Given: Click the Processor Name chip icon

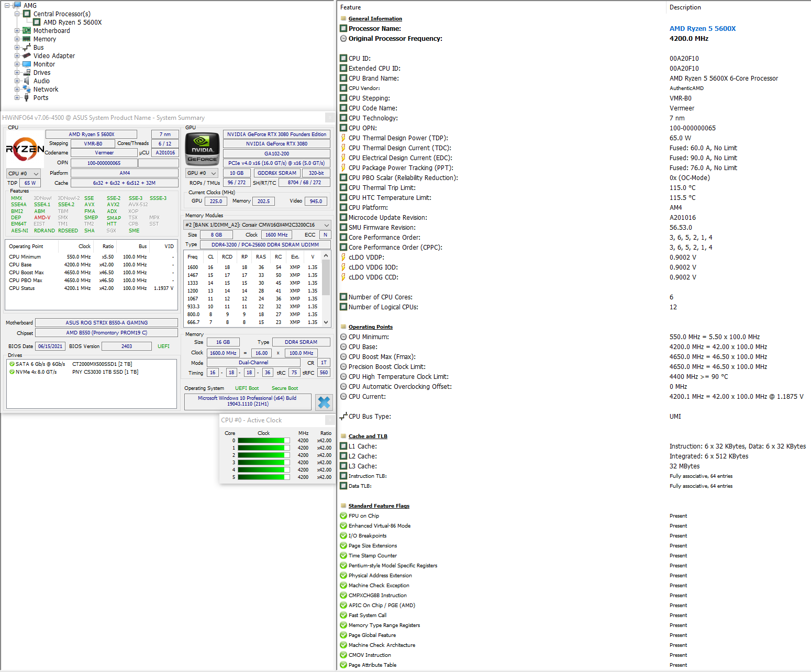Looking at the screenshot, I should coord(343,29).
